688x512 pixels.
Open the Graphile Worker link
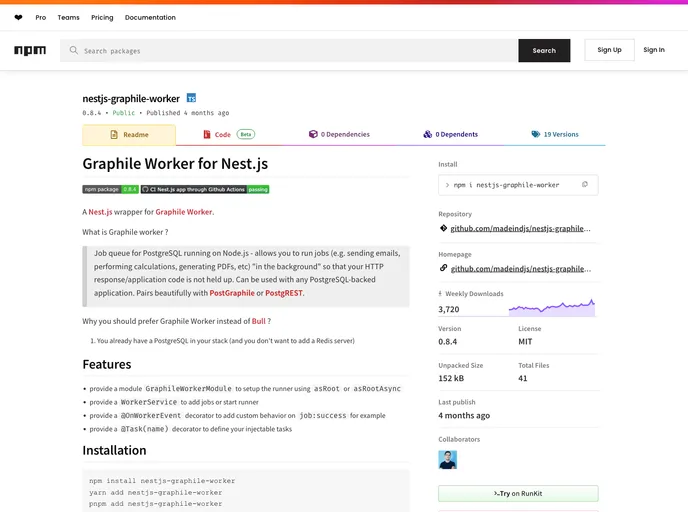pyautogui.click(x=184, y=212)
